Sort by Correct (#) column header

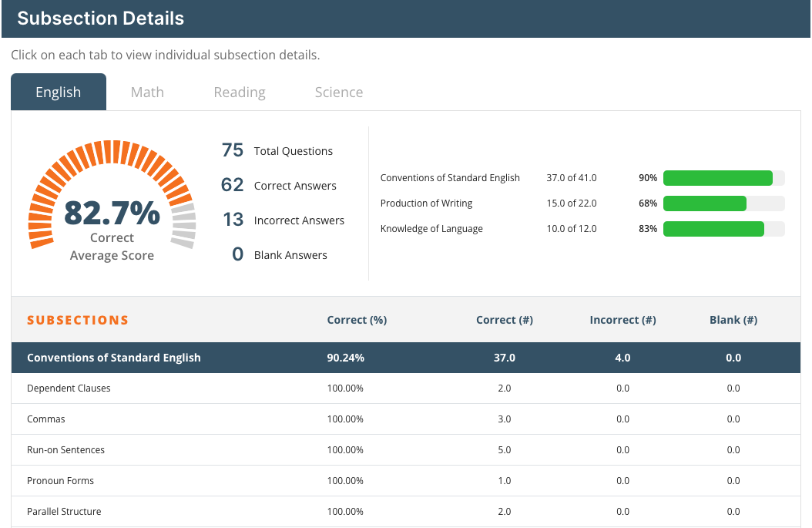pyautogui.click(x=505, y=320)
